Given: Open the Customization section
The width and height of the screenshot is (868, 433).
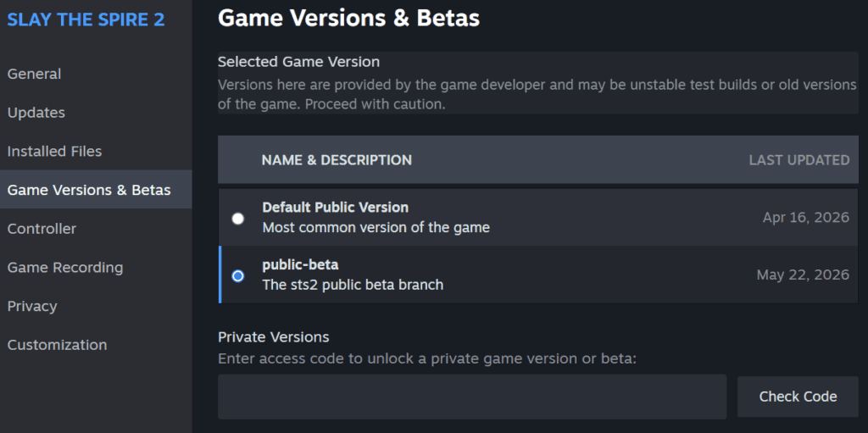Looking at the screenshot, I should [57, 345].
